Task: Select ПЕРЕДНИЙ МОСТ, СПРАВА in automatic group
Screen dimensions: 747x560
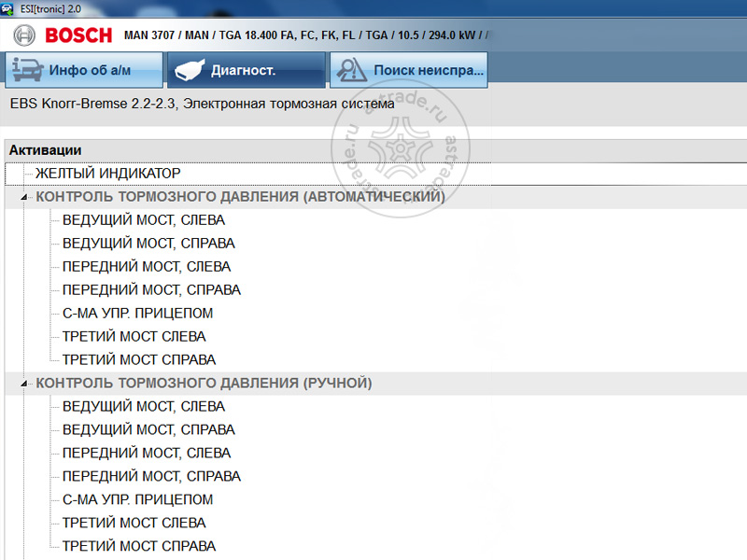Action: click(x=151, y=290)
